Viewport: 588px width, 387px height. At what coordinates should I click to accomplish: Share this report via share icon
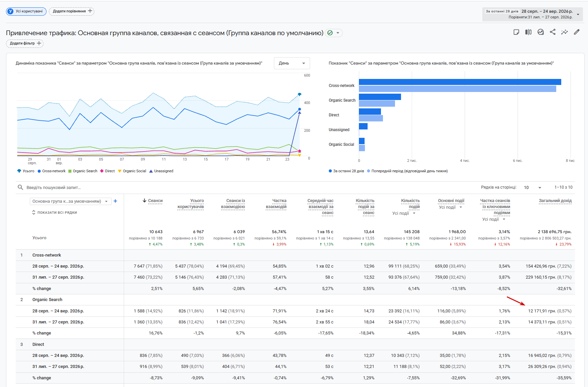tap(553, 32)
